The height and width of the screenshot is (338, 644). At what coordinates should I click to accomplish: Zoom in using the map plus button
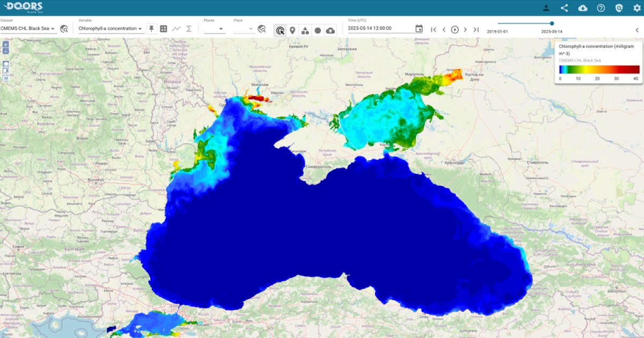click(6, 46)
